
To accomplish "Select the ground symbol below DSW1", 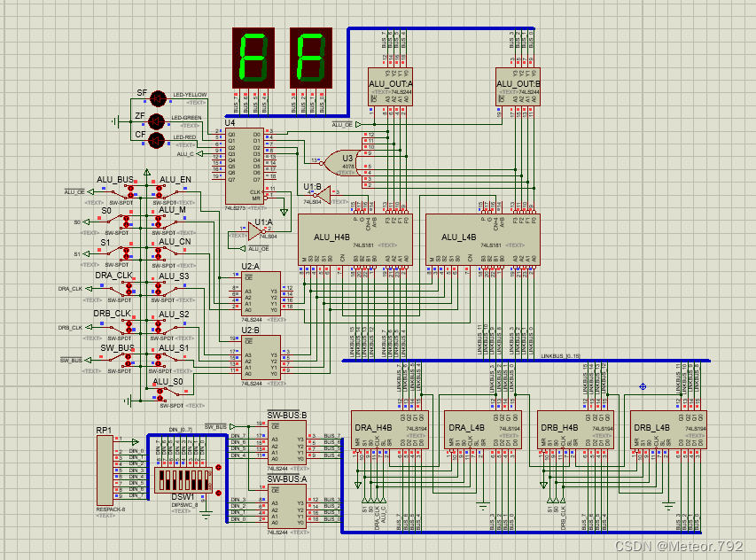I will coord(207,515).
